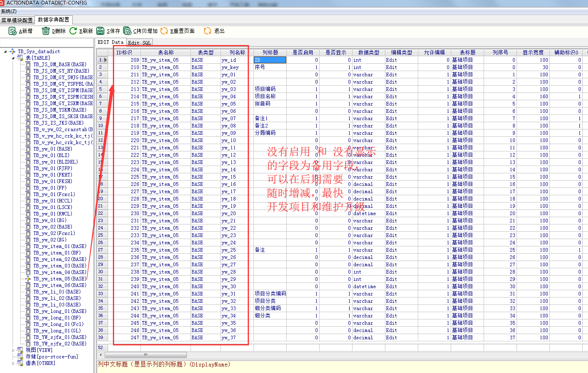Viewport: 588px width, 373px height.
Task: Save changes using the S保存 icon
Action: pyautogui.click(x=100, y=31)
